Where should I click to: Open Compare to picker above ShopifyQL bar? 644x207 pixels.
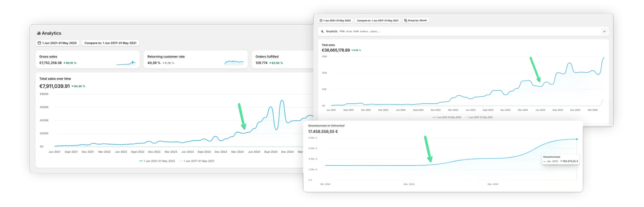tap(378, 21)
